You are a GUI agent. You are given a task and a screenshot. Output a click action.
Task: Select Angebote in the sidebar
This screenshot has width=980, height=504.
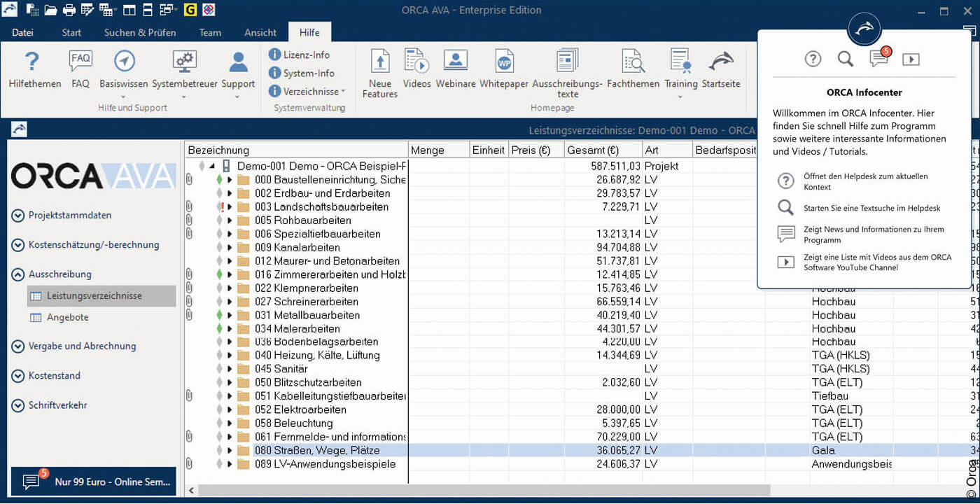(68, 317)
